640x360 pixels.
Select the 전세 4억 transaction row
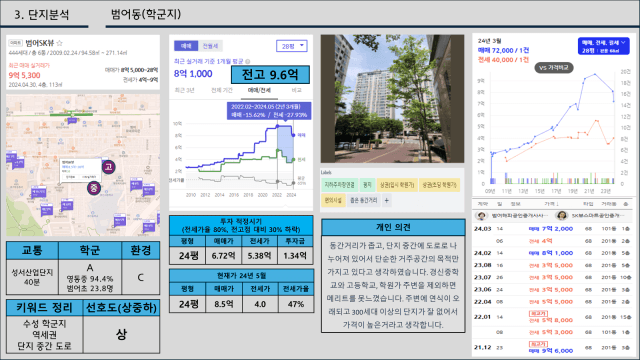click(553, 241)
